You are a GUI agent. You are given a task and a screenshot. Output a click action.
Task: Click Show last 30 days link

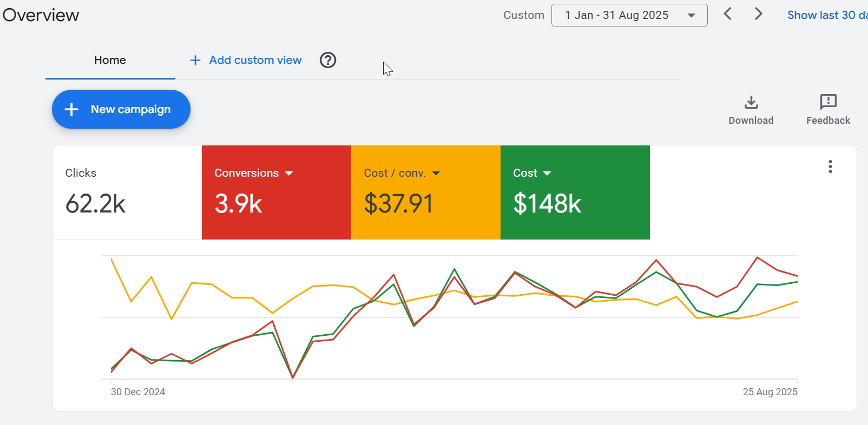[827, 15]
